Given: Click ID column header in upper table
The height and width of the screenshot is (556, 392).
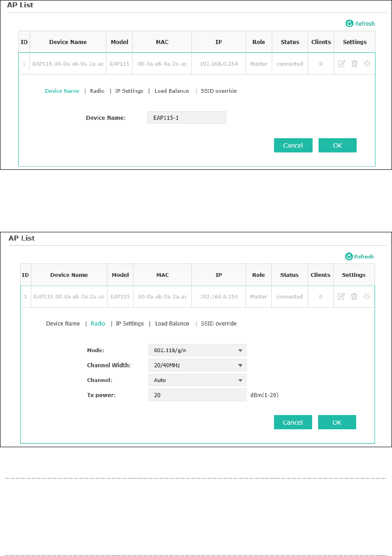Looking at the screenshot, I should (x=24, y=42).
